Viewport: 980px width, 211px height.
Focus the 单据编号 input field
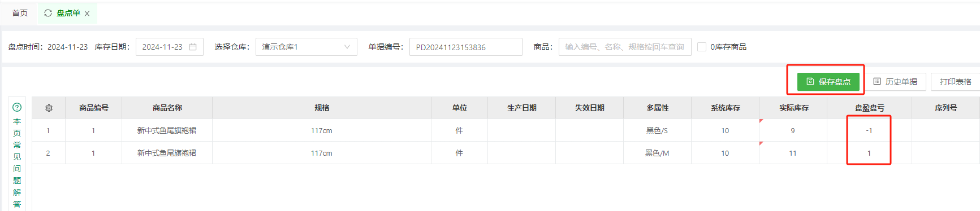coord(466,47)
